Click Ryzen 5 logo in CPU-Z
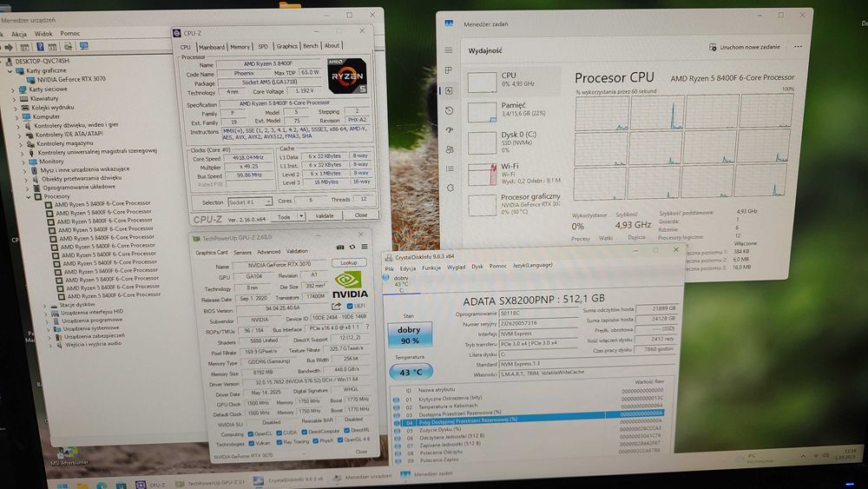 pyautogui.click(x=347, y=76)
